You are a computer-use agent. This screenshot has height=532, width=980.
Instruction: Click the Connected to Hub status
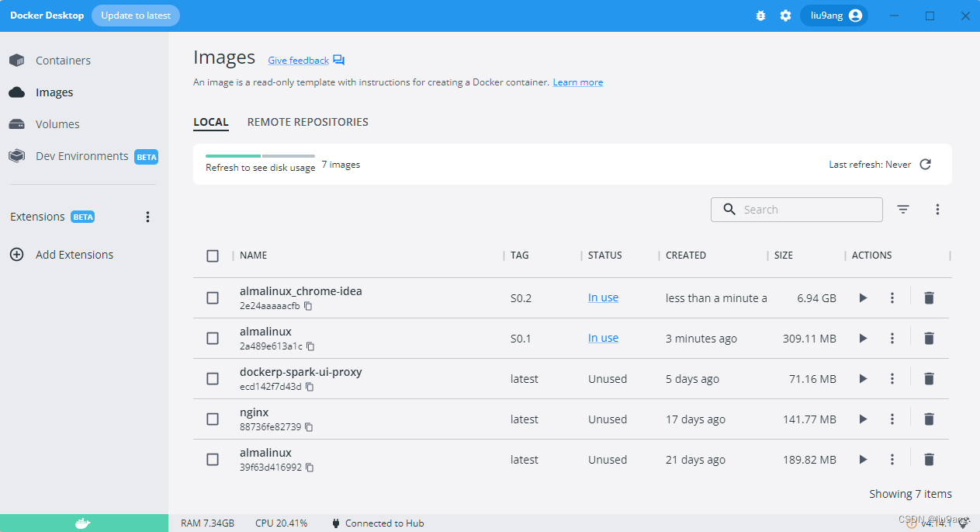[x=378, y=523]
